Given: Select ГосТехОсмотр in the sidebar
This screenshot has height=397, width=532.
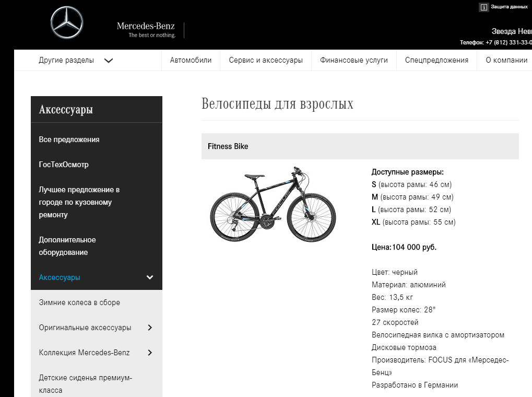Looking at the screenshot, I should coord(64,165).
